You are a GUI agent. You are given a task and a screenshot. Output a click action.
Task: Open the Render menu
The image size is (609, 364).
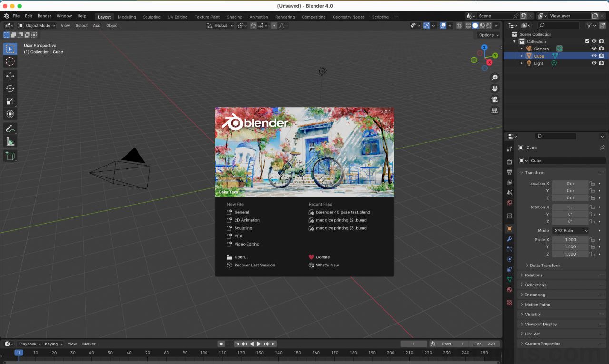click(44, 16)
